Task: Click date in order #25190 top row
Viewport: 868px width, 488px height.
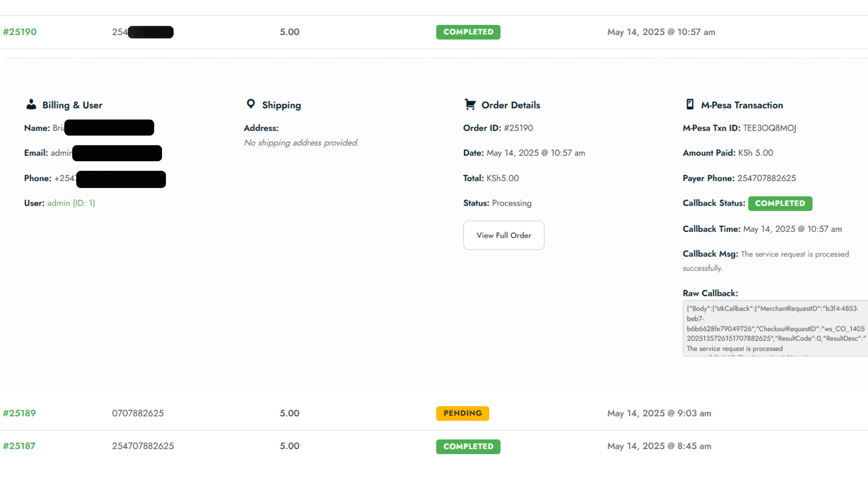Action: pyautogui.click(x=661, y=32)
